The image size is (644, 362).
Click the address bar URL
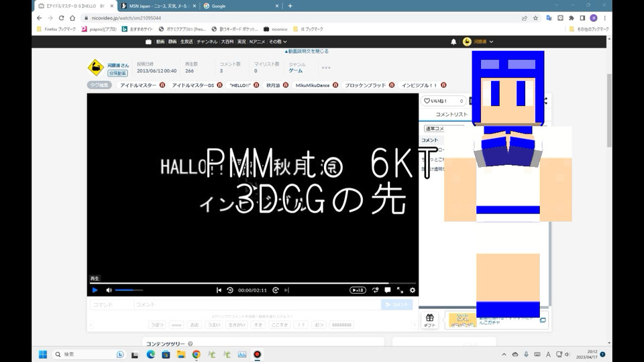point(126,18)
